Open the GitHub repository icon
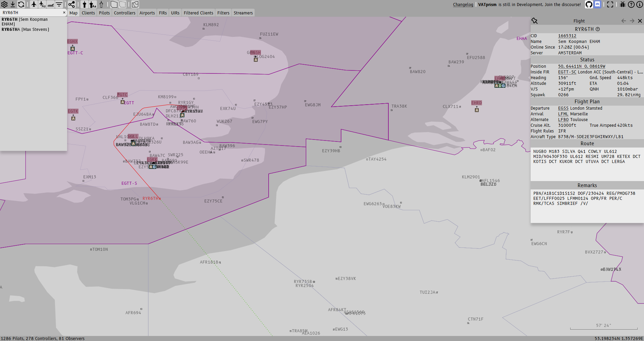 coord(589,4)
